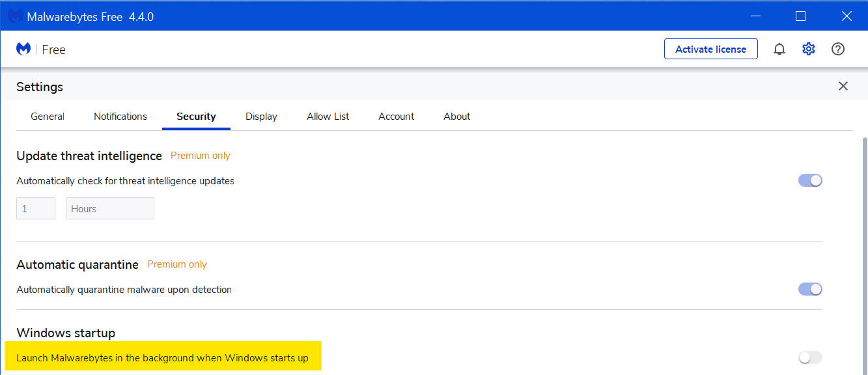Image resolution: width=868 pixels, height=375 pixels.
Task: Maximize the Malwarebytes window
Action: [x=800, y=16]
